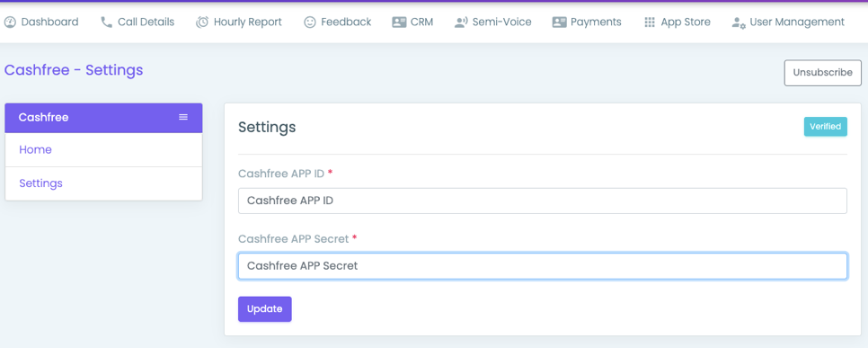Viewport: 868px width, 348px height.
Task: Click the App Store grid icon
Action: pyautogui.click(x=650, y=22)
